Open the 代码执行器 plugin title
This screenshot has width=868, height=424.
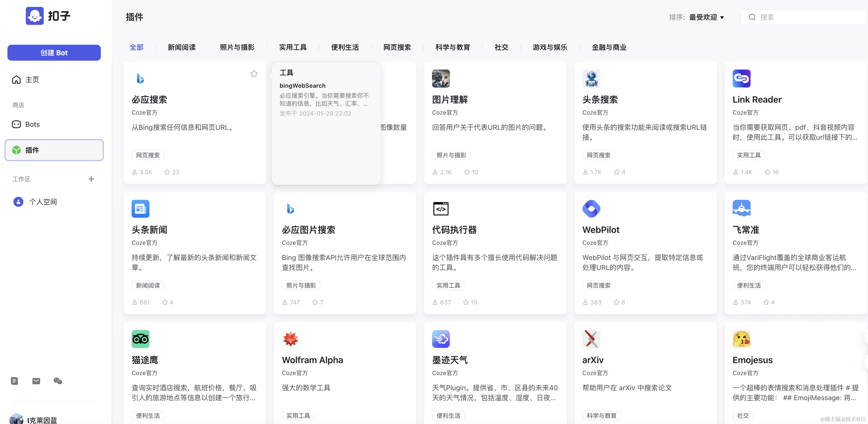point(454,230)
